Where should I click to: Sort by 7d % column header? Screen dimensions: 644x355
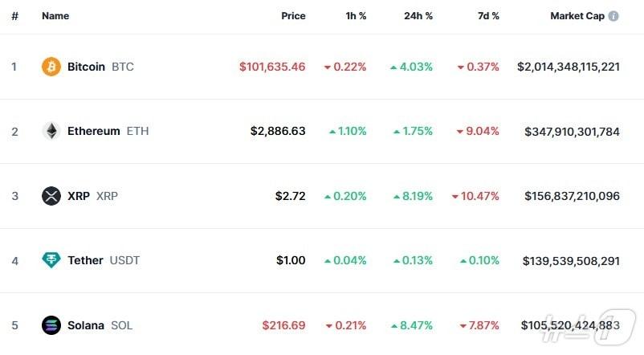click(487, 16)
